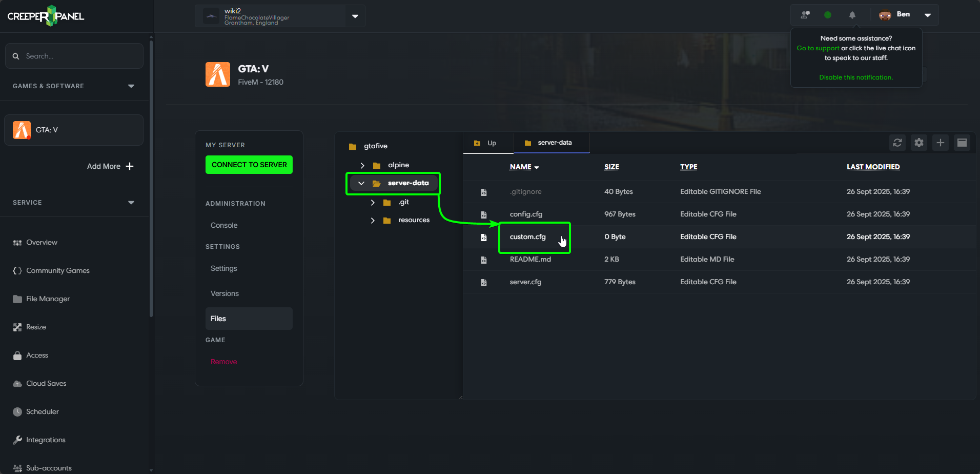Viewport: 980px width, 474px height.
Task: Click the notification bell icon
Action: 851,15
